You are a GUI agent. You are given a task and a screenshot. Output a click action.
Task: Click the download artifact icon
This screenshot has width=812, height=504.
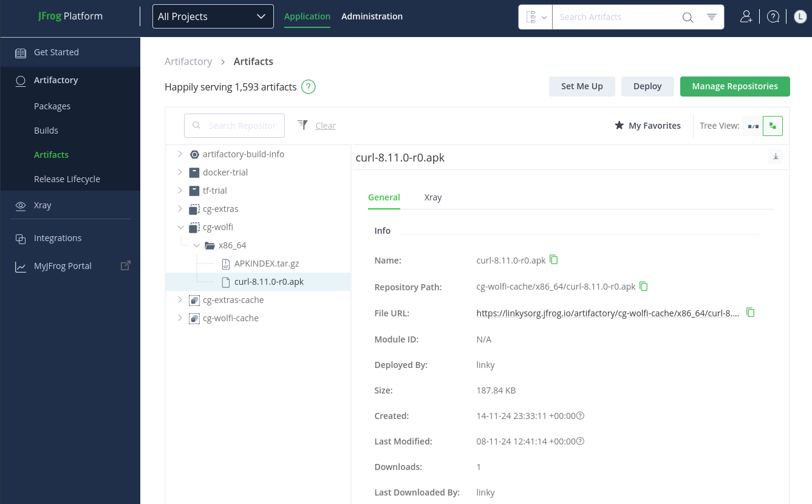[776, 157]
